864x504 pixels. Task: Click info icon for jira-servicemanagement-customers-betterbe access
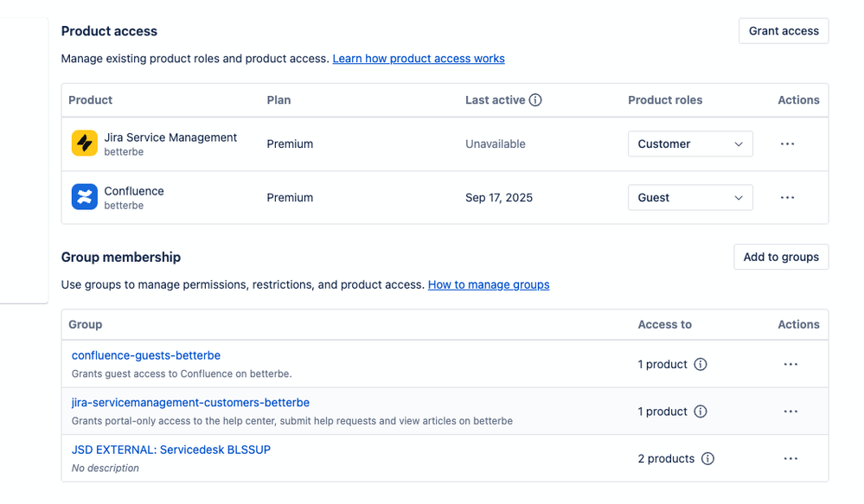(701, 411)
